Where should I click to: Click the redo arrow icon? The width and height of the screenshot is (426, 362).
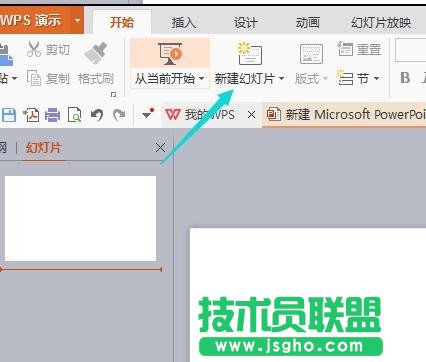click(119, 115)
